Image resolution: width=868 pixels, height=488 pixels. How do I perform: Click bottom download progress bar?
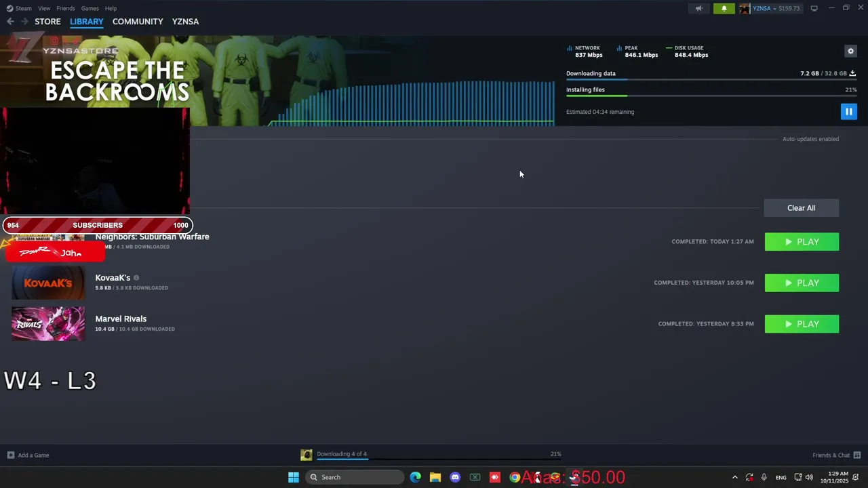point(439,460)
